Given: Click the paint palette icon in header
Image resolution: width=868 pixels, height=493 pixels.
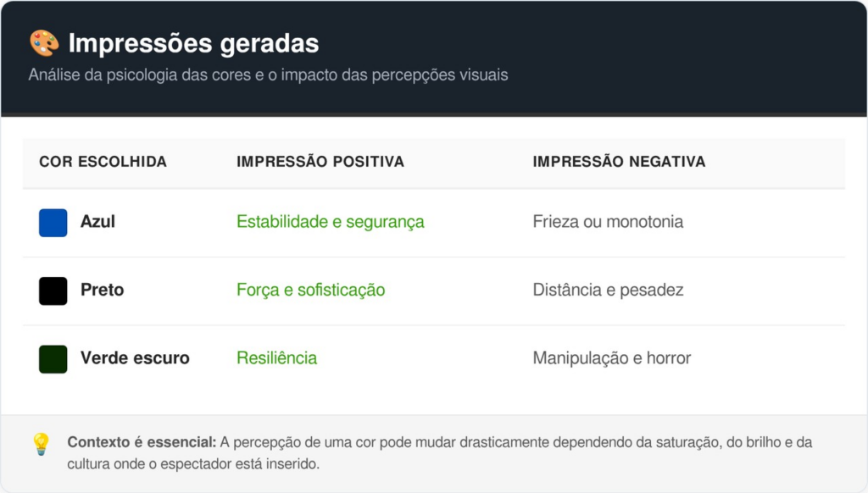Looking at the screenshot, I should [44, 42].
